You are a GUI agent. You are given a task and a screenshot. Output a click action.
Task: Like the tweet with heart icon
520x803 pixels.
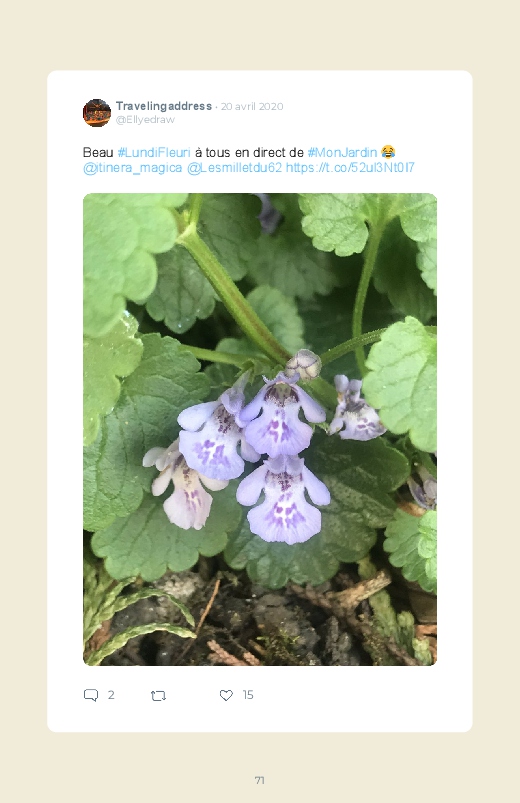point(226,695)
